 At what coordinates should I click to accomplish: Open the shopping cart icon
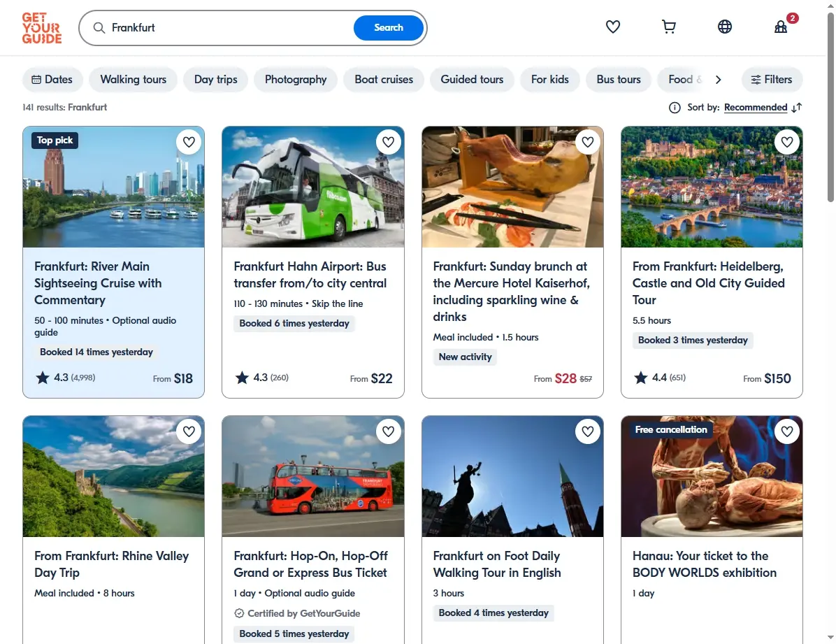[x=668, y=27]
